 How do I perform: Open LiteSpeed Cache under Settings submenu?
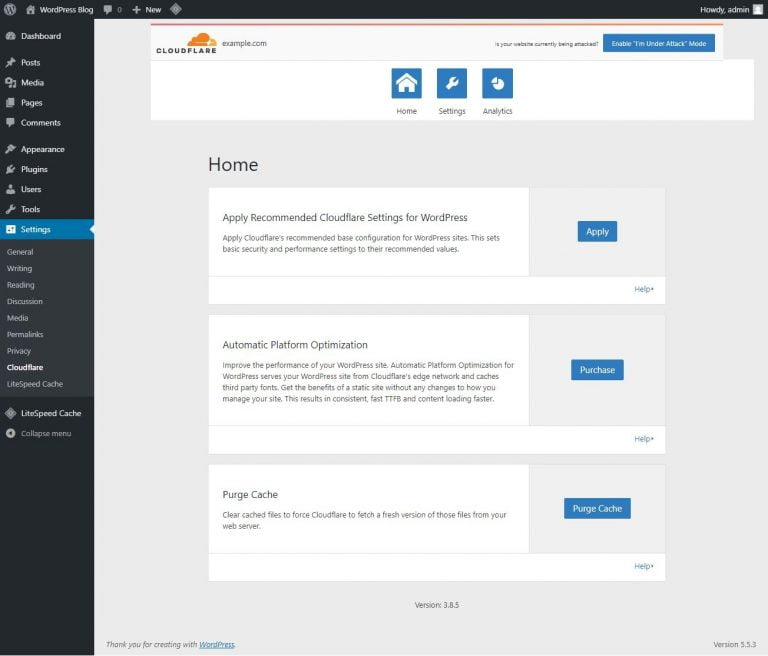[x=35, y=384]
